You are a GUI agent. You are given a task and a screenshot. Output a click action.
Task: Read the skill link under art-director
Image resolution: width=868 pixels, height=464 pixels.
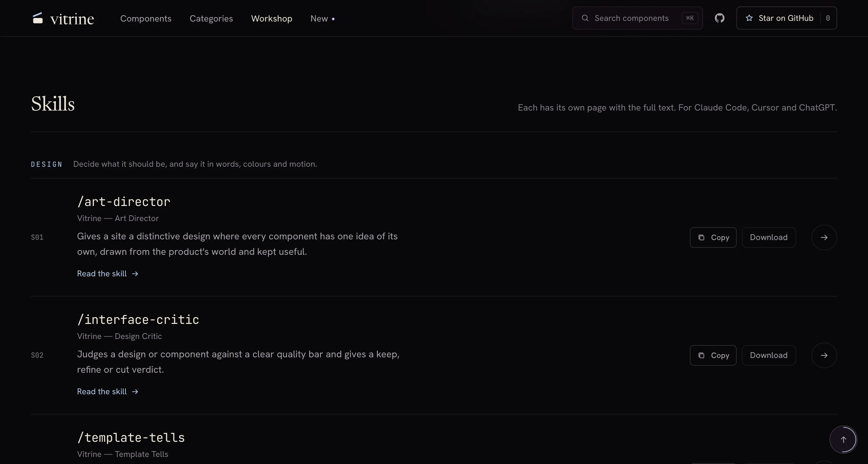[x=108, y=273]
